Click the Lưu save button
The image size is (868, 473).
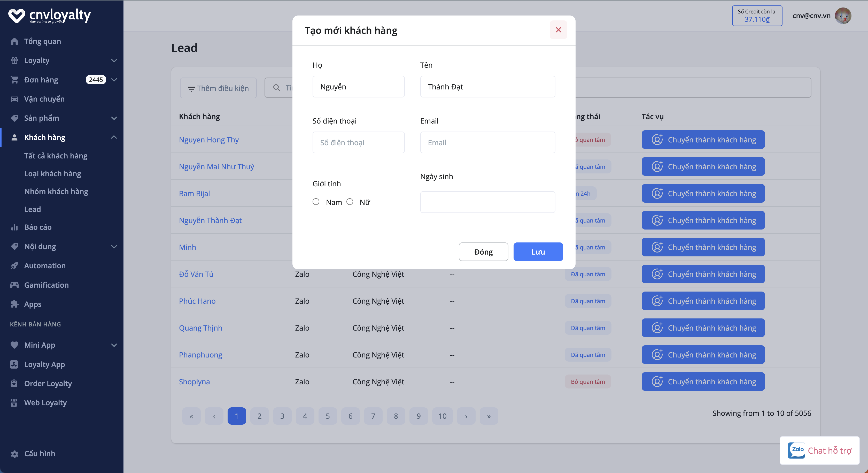tap(538, 252)
